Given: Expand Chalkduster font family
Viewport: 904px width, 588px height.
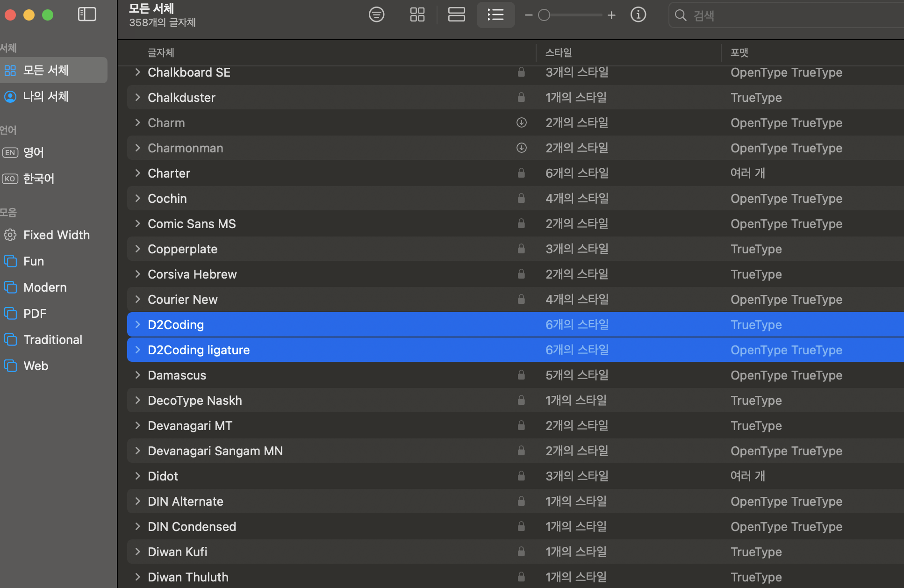Looking at the screenshot, I should [x=137, y=97].
